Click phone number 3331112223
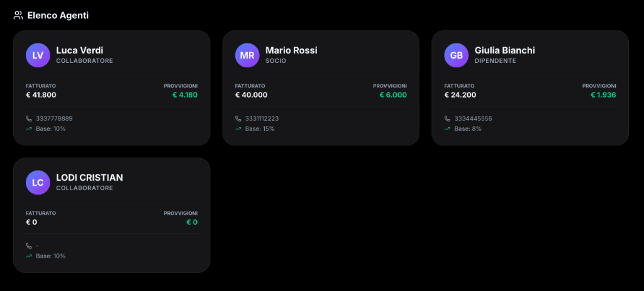The image size is (644, 291). coord(263,118)
